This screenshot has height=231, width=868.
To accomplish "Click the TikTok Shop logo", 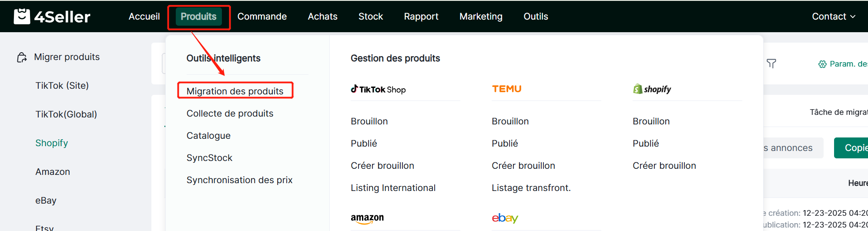I will (378, 90).
